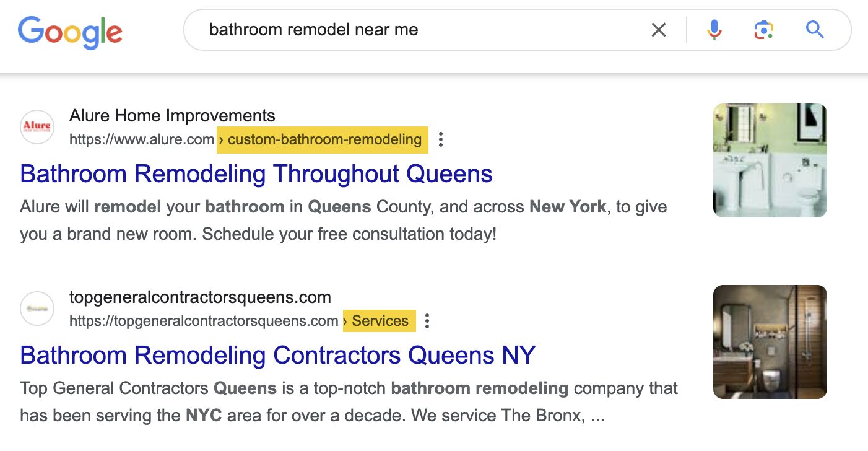Click the second result's shower thumbnail image

[770, 341]
